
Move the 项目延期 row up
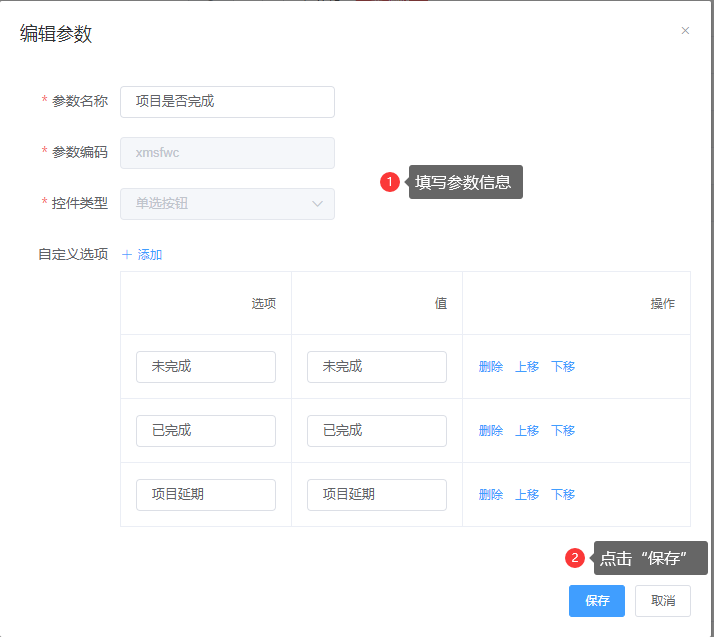point(527,495)
